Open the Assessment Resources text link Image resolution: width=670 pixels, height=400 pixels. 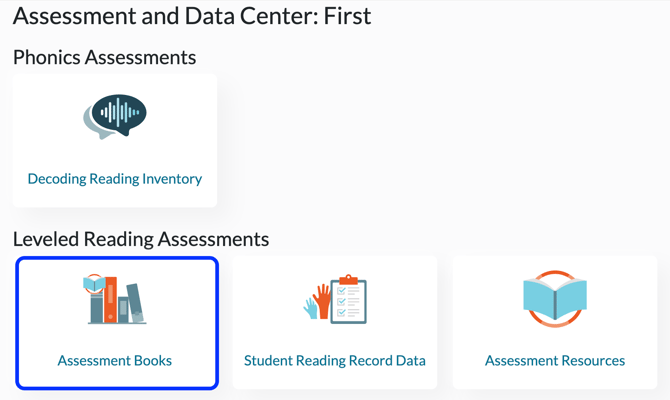click(555, 361)
